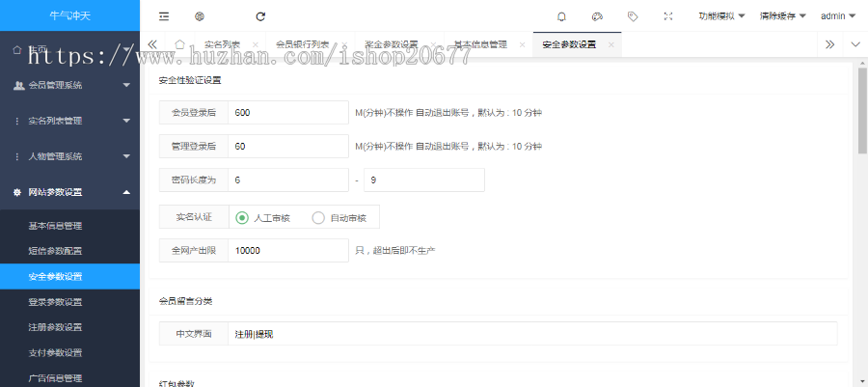Click the refresh page icon

pos(260,16)
